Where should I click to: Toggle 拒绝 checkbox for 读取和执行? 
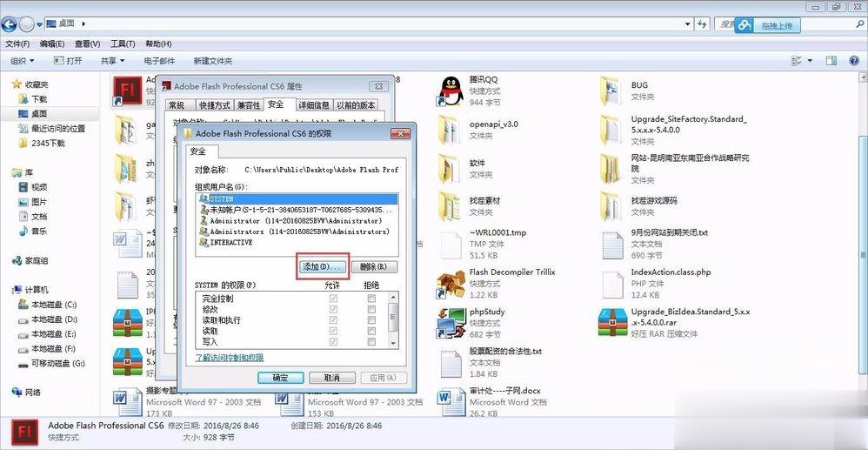371,319
